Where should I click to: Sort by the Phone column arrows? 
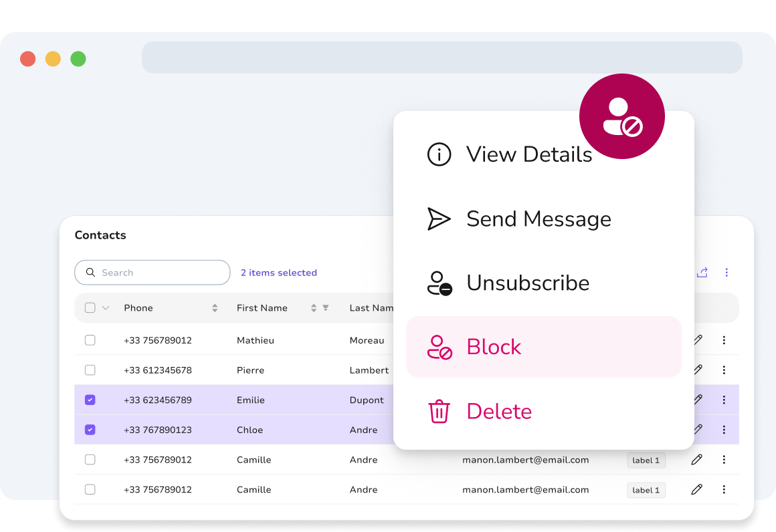click(x=215, y=307)
